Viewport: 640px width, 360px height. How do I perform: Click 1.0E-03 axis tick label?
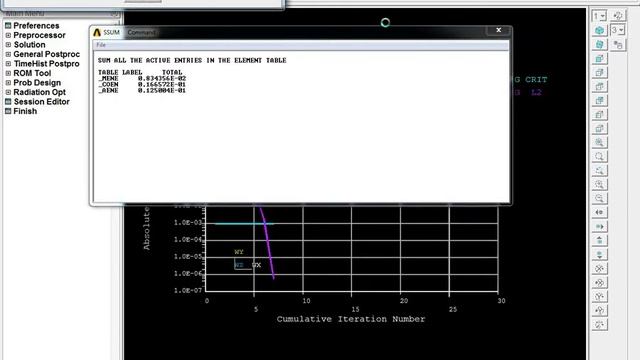[x=188, y=223]
